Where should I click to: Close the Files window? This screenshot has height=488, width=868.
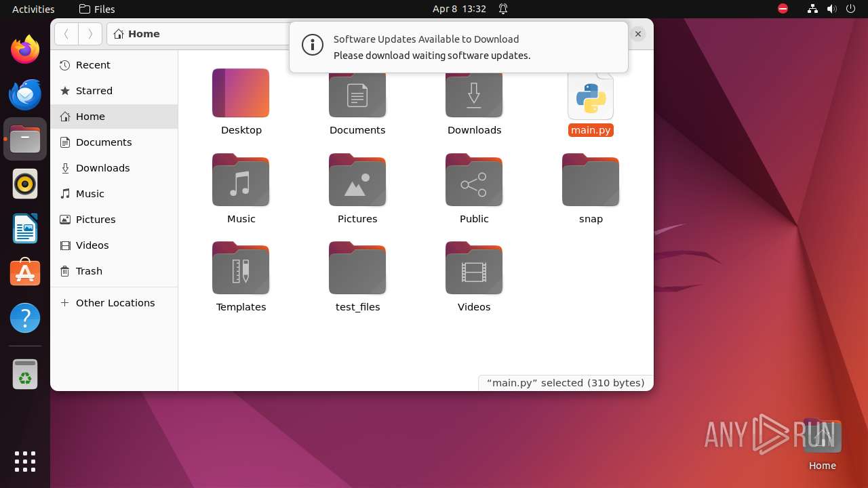[637, 33]
